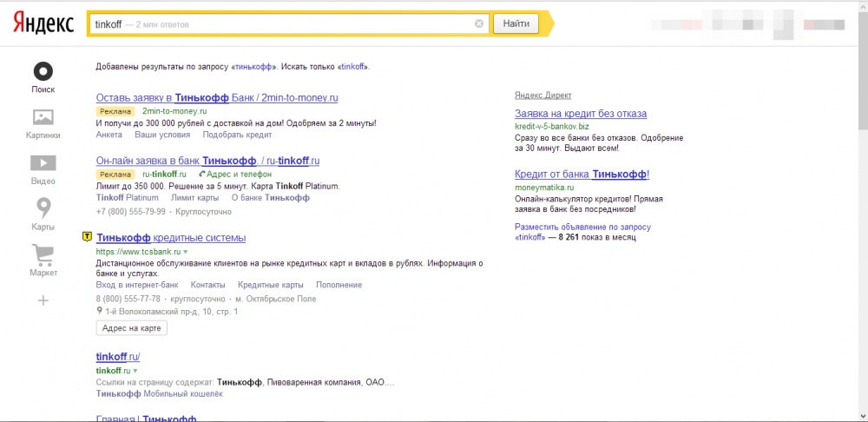Viewport: 868px width, 422px height.
Task: Show more services with plus icon
Action: click(x=43, y=300)
